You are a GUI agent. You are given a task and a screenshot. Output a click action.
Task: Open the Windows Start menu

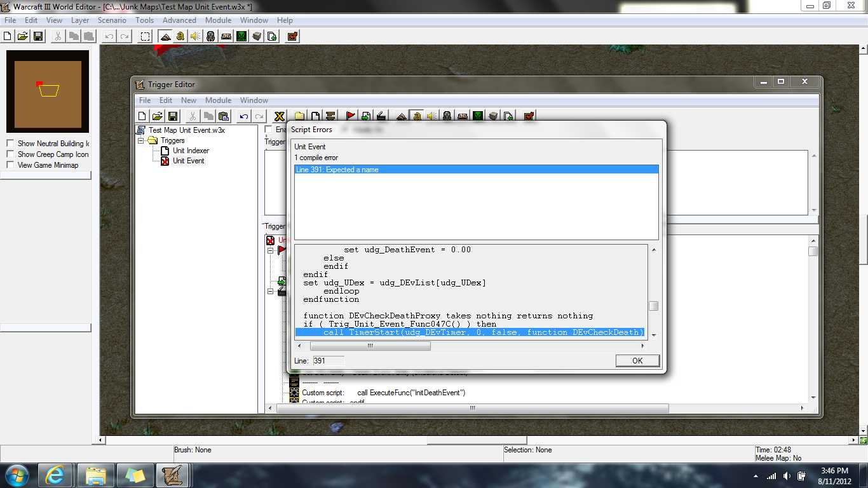tap(16, 475)
